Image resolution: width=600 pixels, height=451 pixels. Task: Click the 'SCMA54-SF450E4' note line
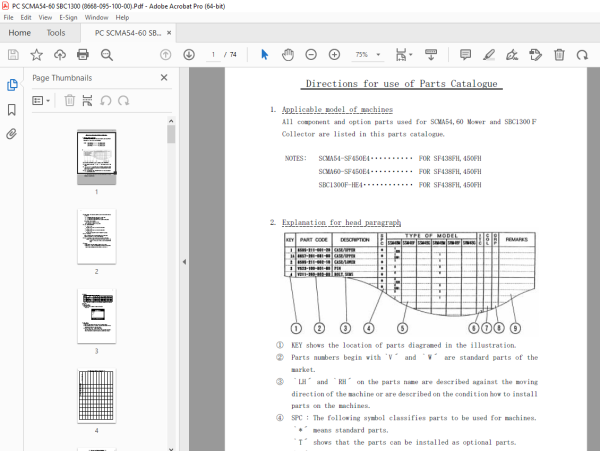click(400, 158)
